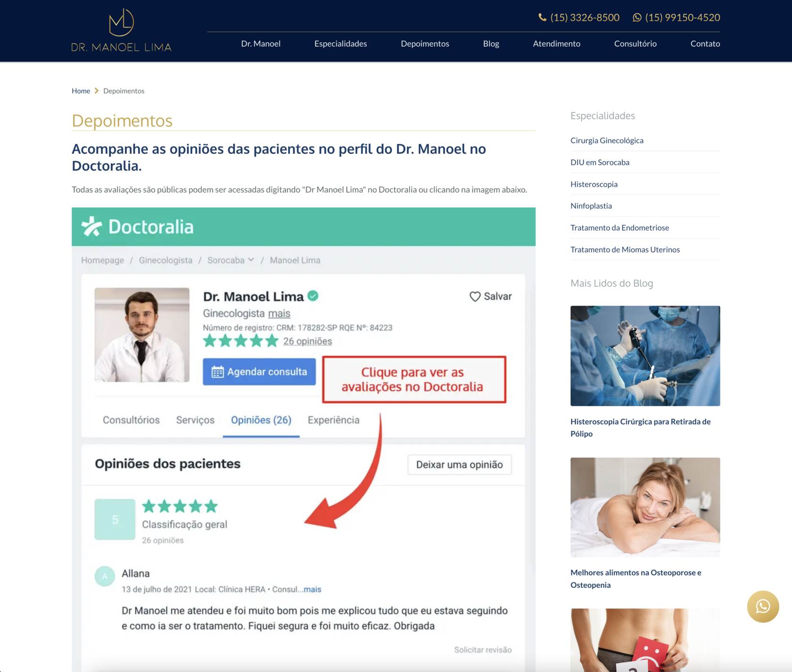Screen dimensions: 792x672
Task: Expand the 'mais' link next to Ginecologista
Action: point(279,313)
